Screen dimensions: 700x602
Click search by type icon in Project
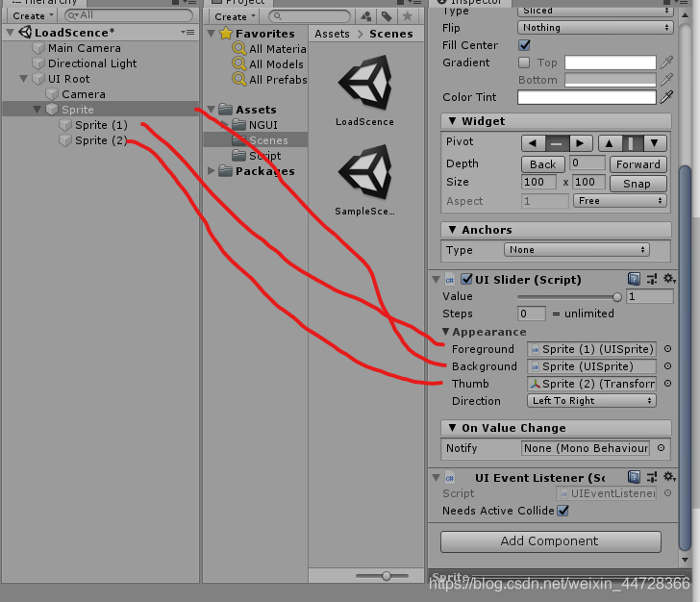(366, 17)
